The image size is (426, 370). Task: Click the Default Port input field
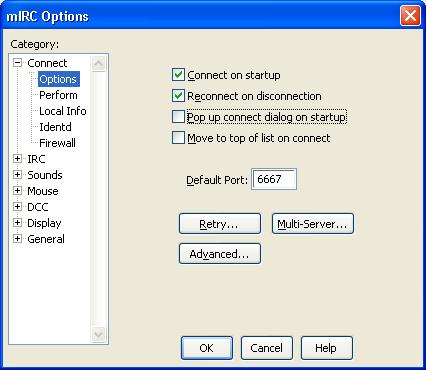[274, 179]
